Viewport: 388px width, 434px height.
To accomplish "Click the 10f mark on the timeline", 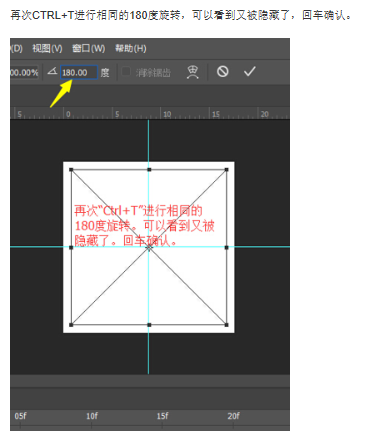I will pos(92,416).
